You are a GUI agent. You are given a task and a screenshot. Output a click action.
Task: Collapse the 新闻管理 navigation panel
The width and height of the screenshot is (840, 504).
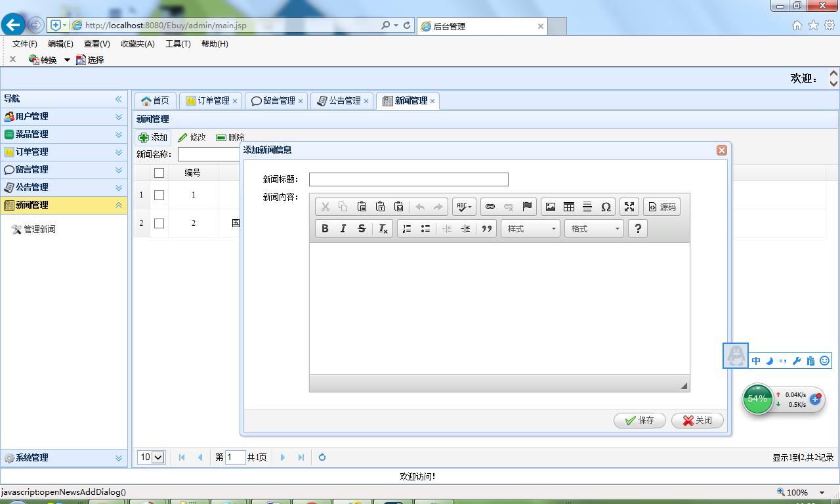pyautogui.click(x=119, y=205)
